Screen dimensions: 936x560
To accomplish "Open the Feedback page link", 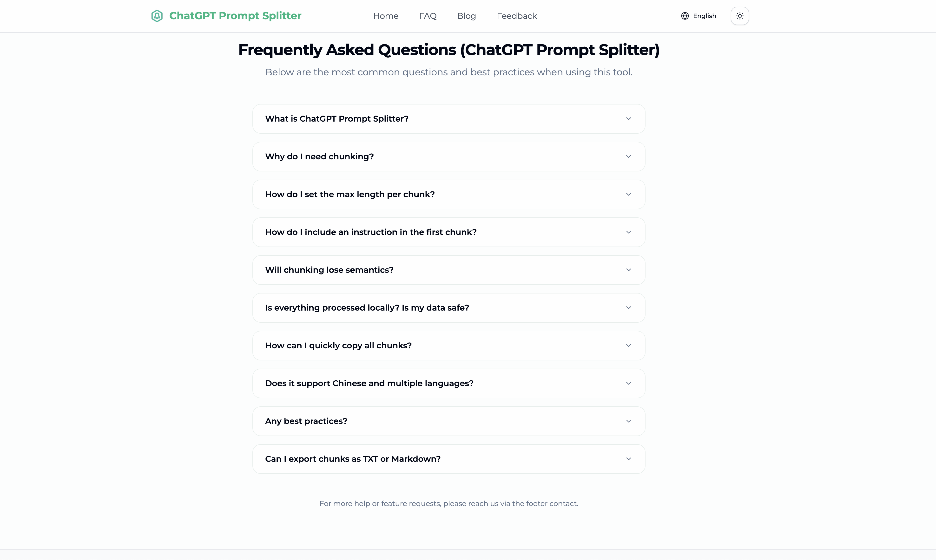I will (x=517, y=16).
